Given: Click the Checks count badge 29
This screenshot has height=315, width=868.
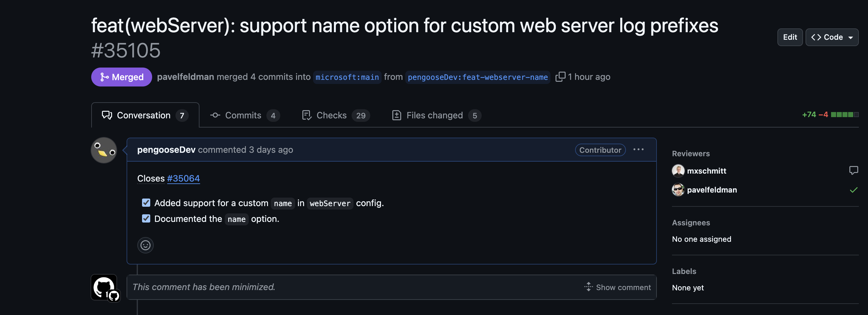Looking at the screenshot, I should [361, 116].
